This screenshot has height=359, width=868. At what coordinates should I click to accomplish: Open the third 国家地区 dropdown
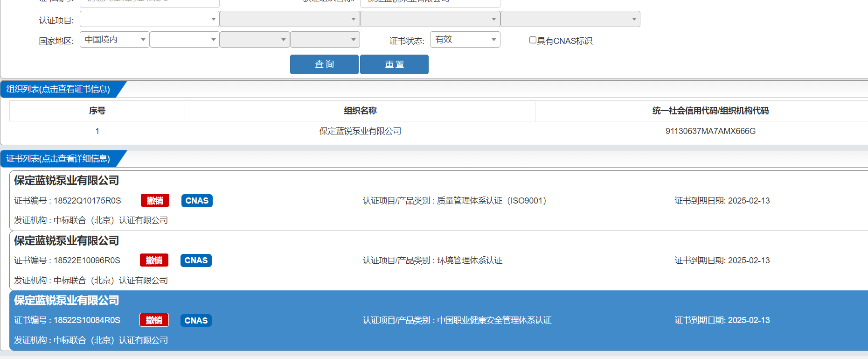pyautogui.click(x=255, y=40)
